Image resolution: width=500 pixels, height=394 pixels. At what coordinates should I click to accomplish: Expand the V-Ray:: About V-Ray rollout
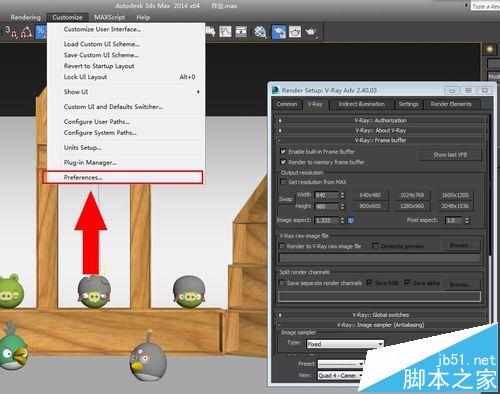tap(380, 130)
